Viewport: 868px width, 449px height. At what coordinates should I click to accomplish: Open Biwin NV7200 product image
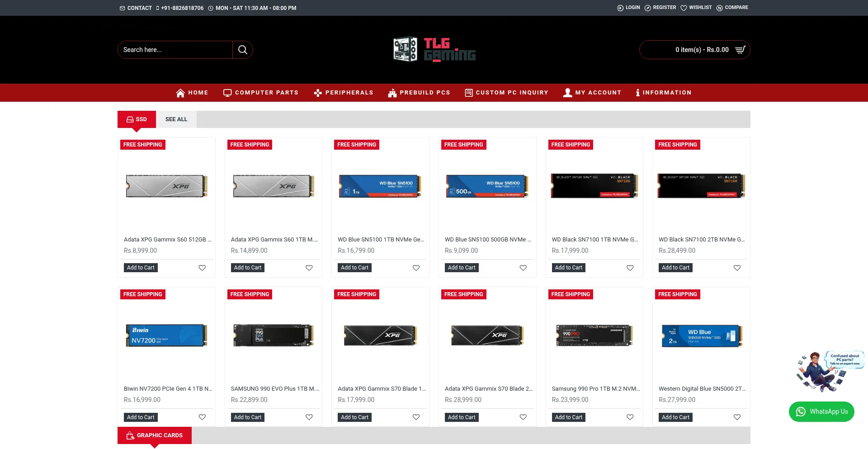coord(166,335)
